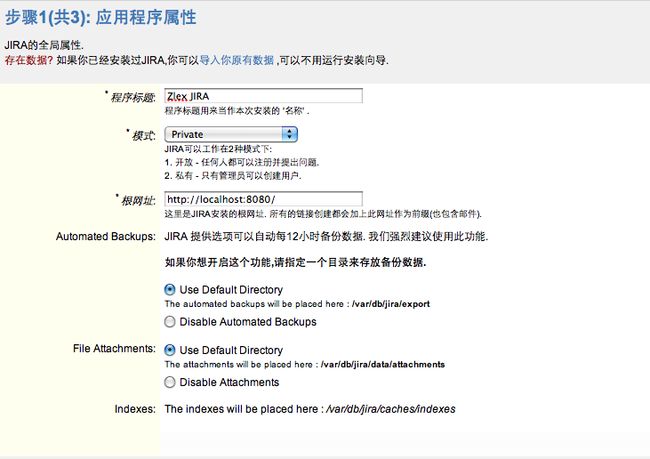650x459 pixels.
Task: Click the path /var/db/jira/data/attachments
Action: (x=383, y=364)
